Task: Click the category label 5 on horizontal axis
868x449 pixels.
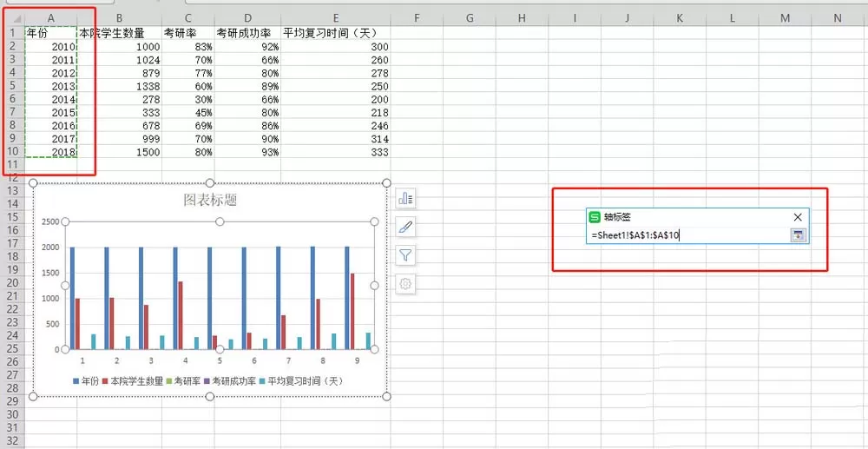Action: coord(220,360)
